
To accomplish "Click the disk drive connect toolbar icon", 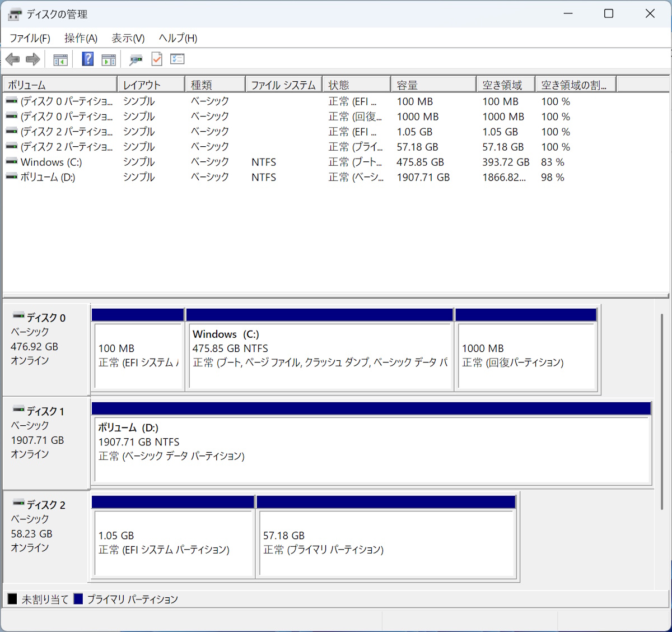I will pos(136,59).
